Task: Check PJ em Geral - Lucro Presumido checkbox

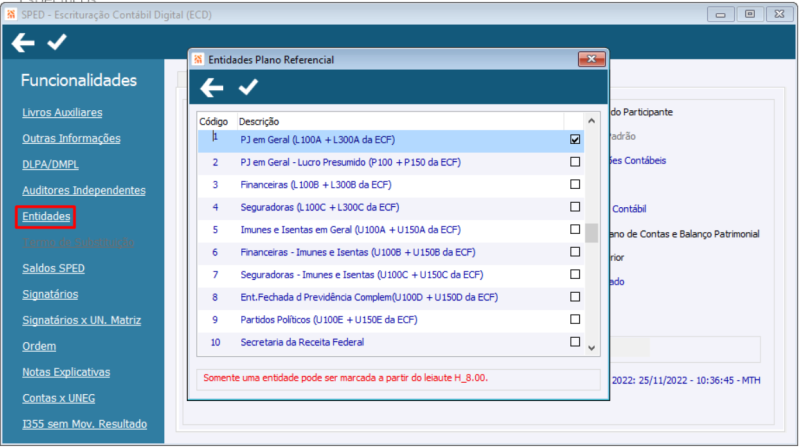Action: tap(575, 162)
